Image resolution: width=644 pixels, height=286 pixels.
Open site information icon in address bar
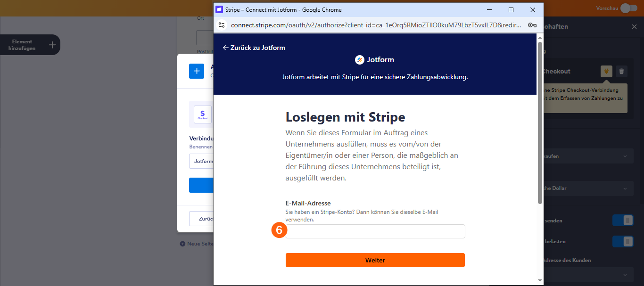[222, 25]
